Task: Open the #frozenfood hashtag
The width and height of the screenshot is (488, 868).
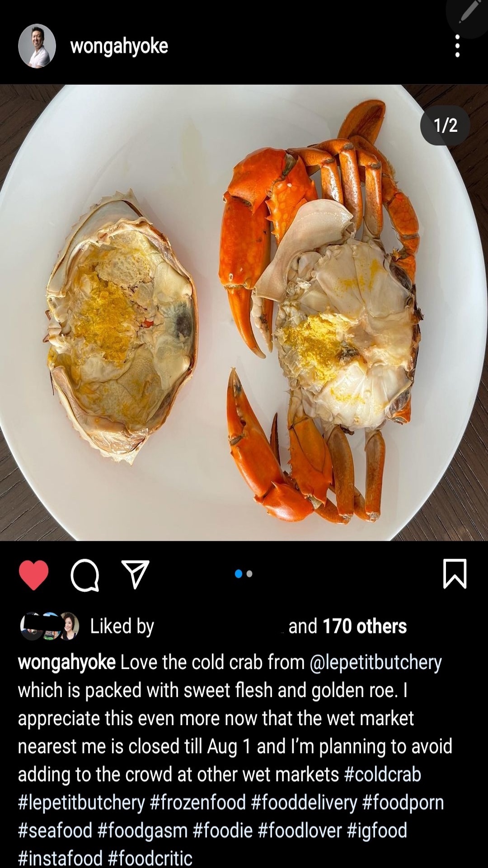Action: 198,802
